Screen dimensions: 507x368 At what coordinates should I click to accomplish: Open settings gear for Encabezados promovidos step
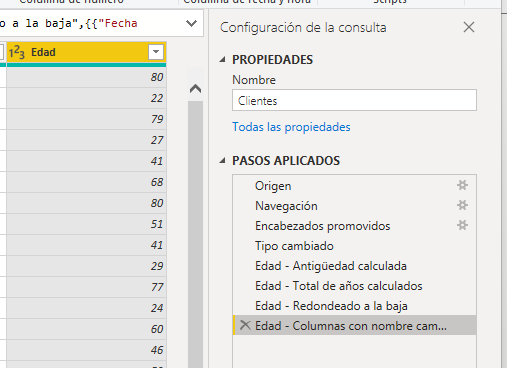pyautogui.click(x=462, y=225)
